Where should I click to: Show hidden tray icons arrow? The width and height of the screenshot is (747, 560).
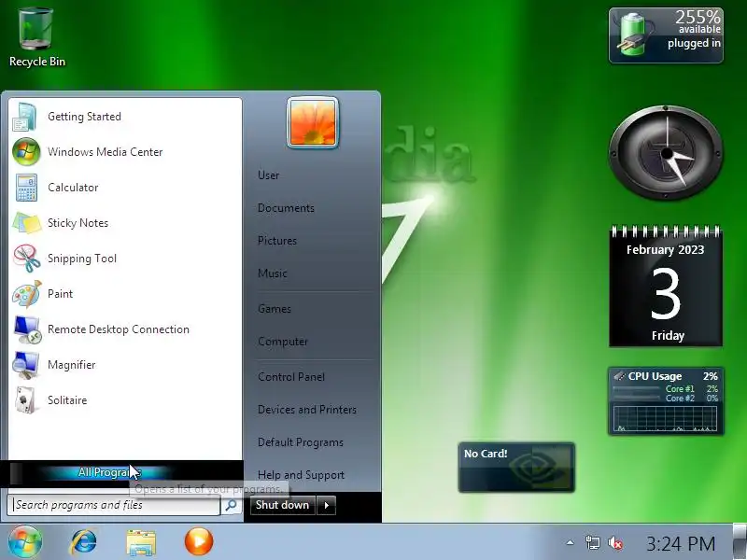570,543
